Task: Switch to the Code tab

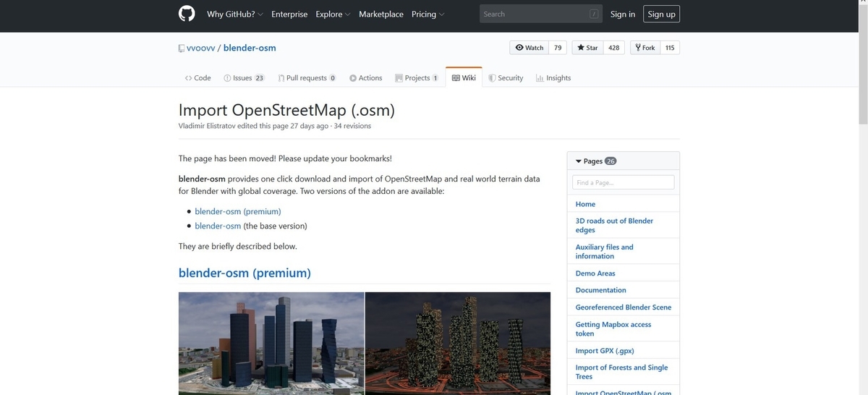Action: (x=197, y=77)
